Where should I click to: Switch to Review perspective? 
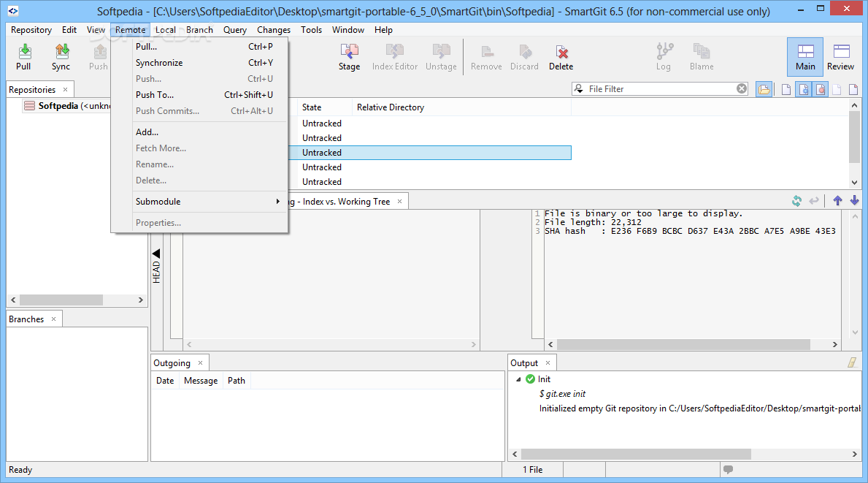[x=841, y=57]
